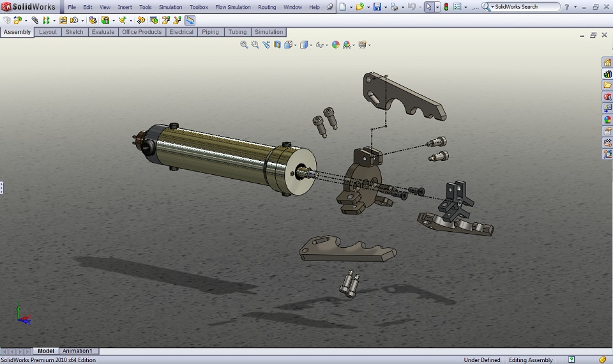Click the Save disk icon

[377, 7]
